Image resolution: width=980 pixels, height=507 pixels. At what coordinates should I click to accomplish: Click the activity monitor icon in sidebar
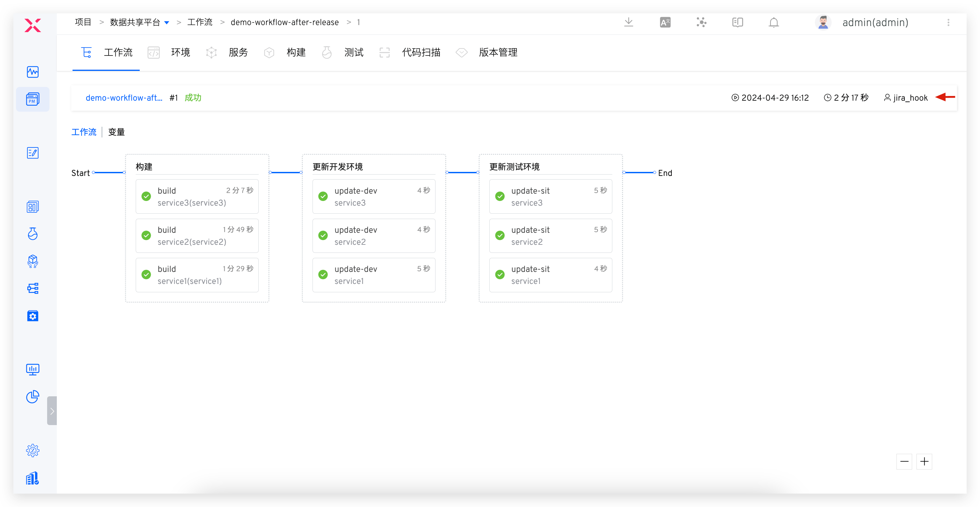[33, 72]
